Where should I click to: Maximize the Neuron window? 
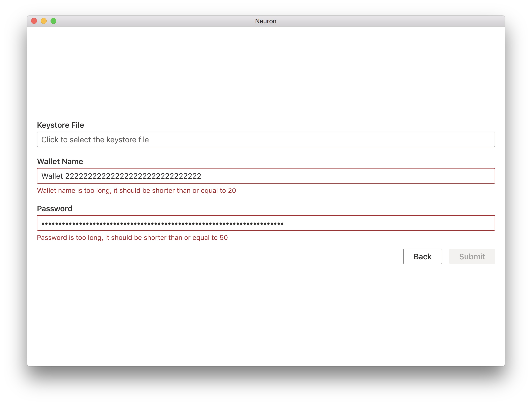coord(53,21)
